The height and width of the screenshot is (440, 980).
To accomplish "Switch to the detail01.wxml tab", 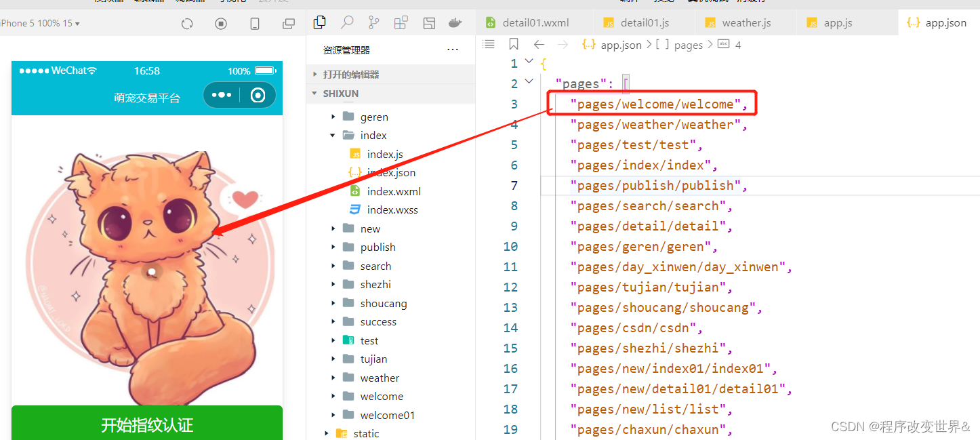I will [x=535, y=22].
